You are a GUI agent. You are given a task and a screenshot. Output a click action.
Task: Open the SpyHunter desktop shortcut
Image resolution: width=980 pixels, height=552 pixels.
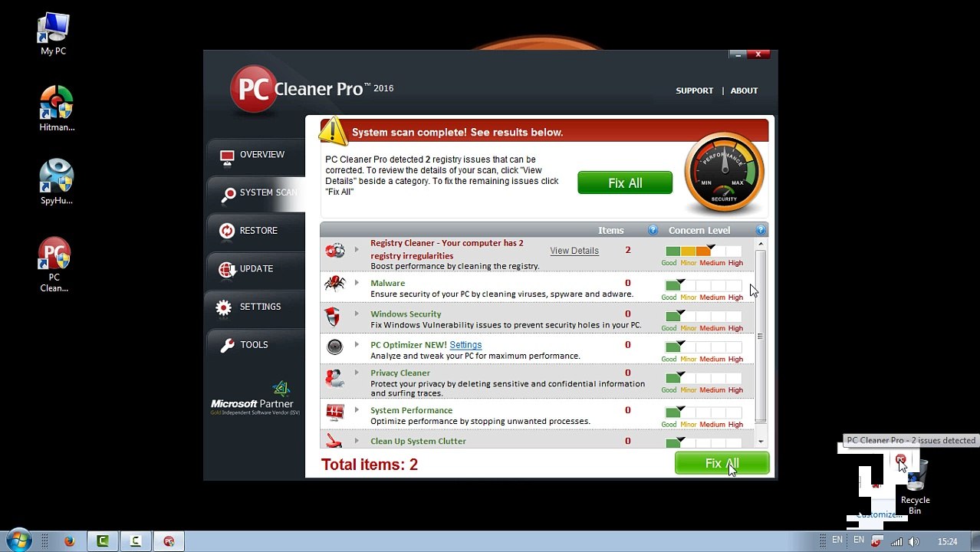click(x=56, y=182)
